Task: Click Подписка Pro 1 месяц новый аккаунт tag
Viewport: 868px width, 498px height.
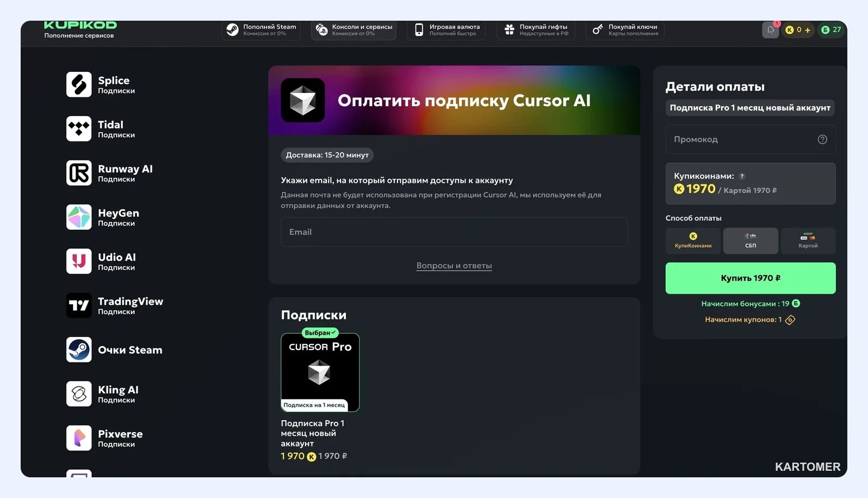Action: (x=750, y=108)
